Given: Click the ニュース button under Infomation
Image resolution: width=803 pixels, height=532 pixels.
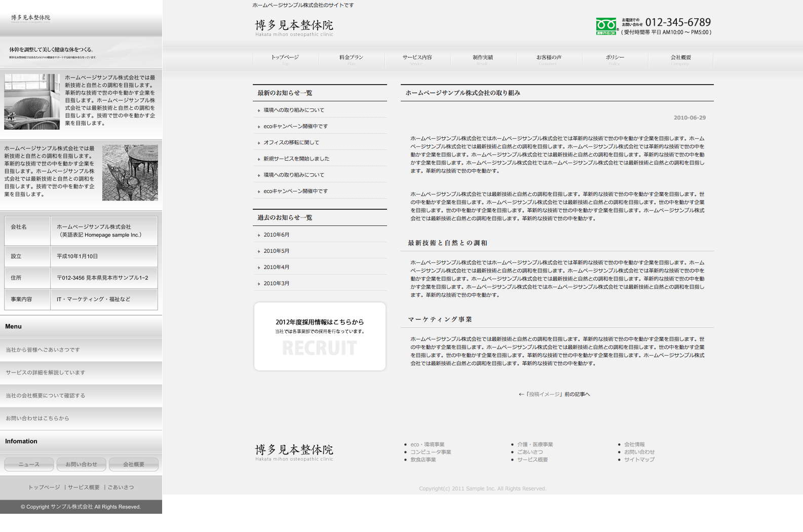Looking at the screenshot, I should [29, 465].
